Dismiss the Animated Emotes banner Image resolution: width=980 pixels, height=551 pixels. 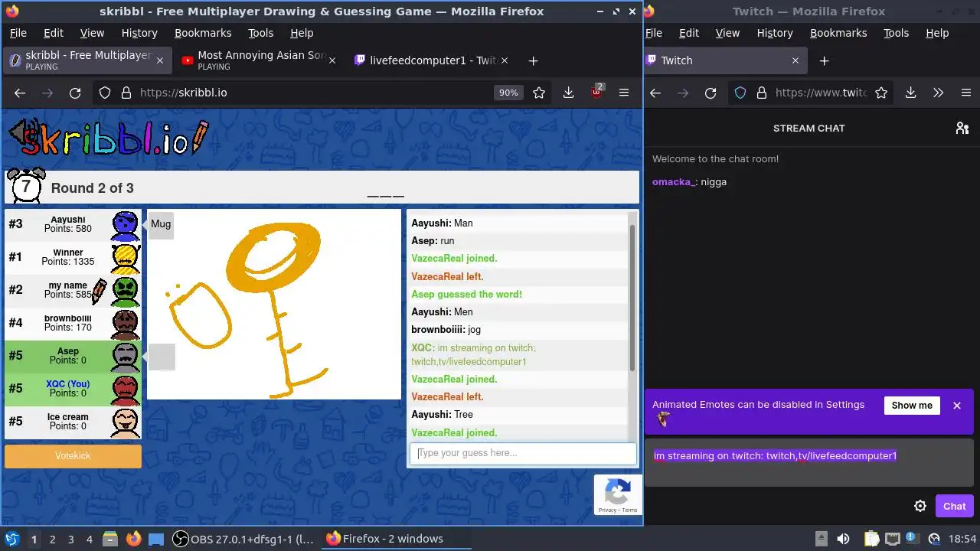pos(956,406)
